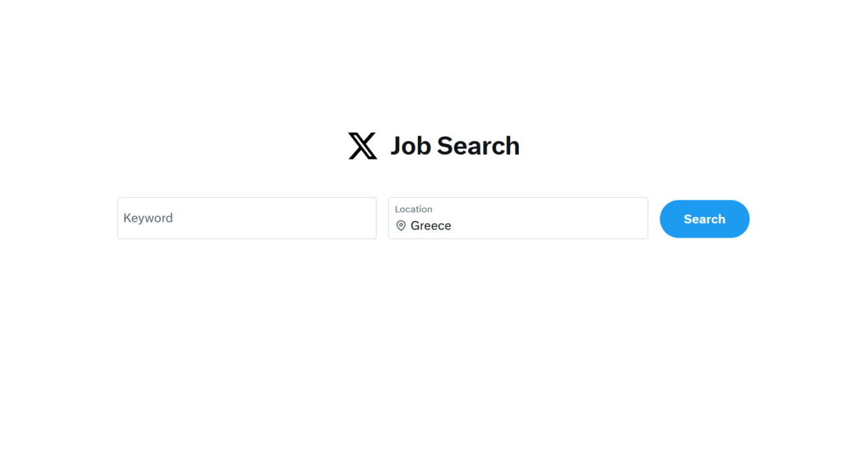Click the gap between Keyword and Location fields
This screenshot has height=452, width=868.
(x=383, y=218)
